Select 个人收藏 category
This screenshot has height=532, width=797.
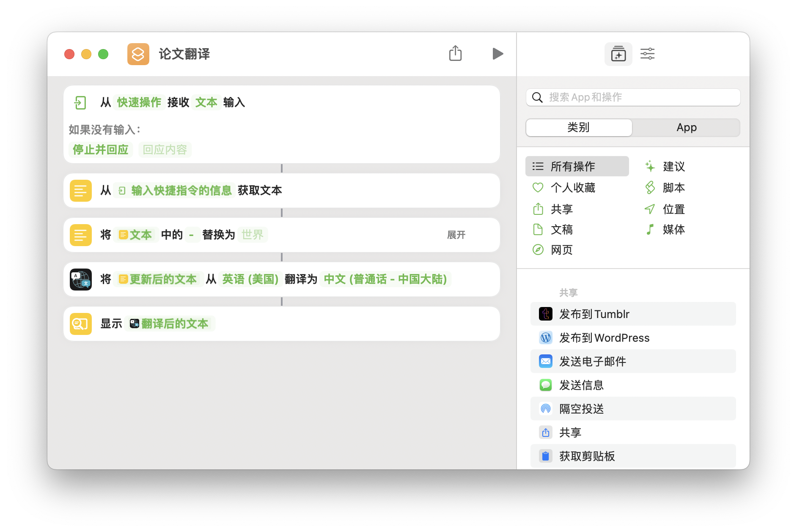(x=563, y=187)
